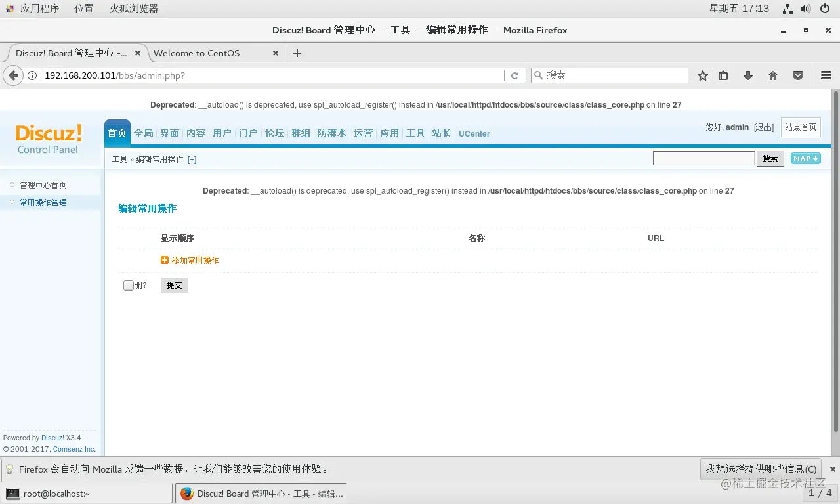Viewport: 840px width, 504px height.
Task: Open the 位置 menu in top panel
Action: pyautogui.click(x=84, y=9)
